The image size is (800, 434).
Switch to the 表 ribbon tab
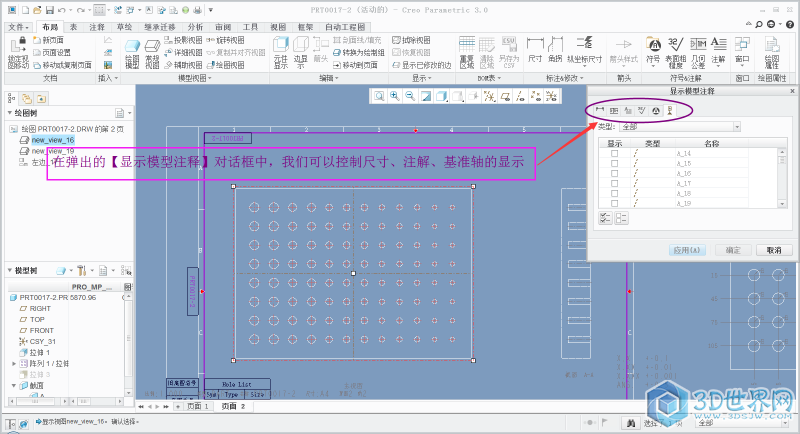click(x=73, y=27)
